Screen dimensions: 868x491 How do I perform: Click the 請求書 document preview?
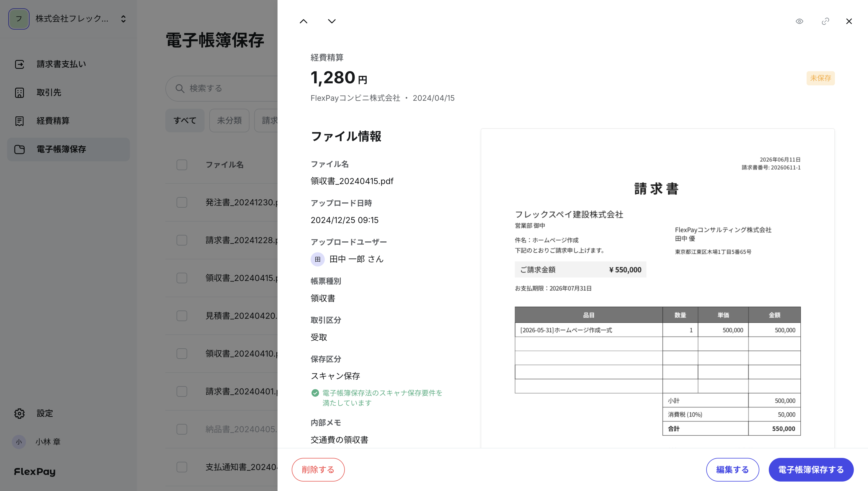(x=657, y=288)
